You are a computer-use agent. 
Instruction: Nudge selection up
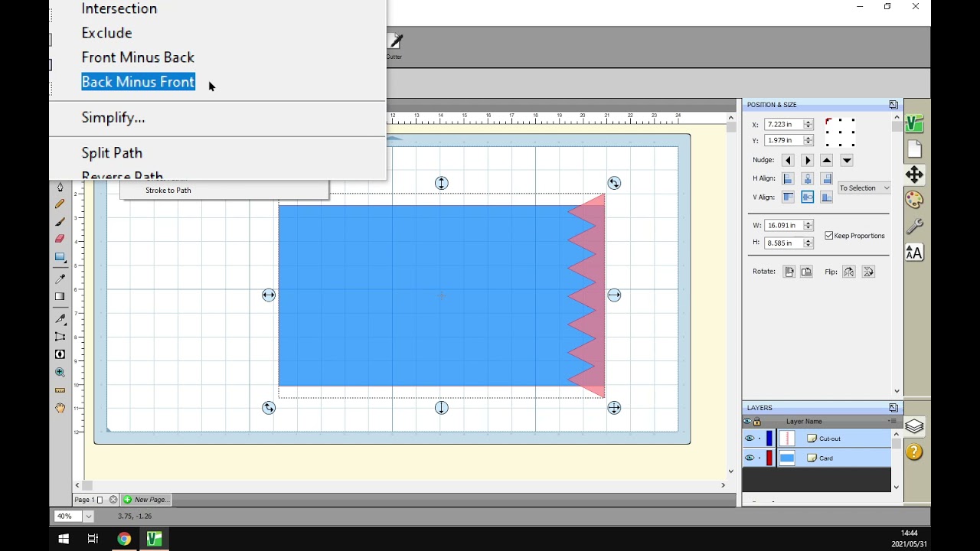[827, 161]
